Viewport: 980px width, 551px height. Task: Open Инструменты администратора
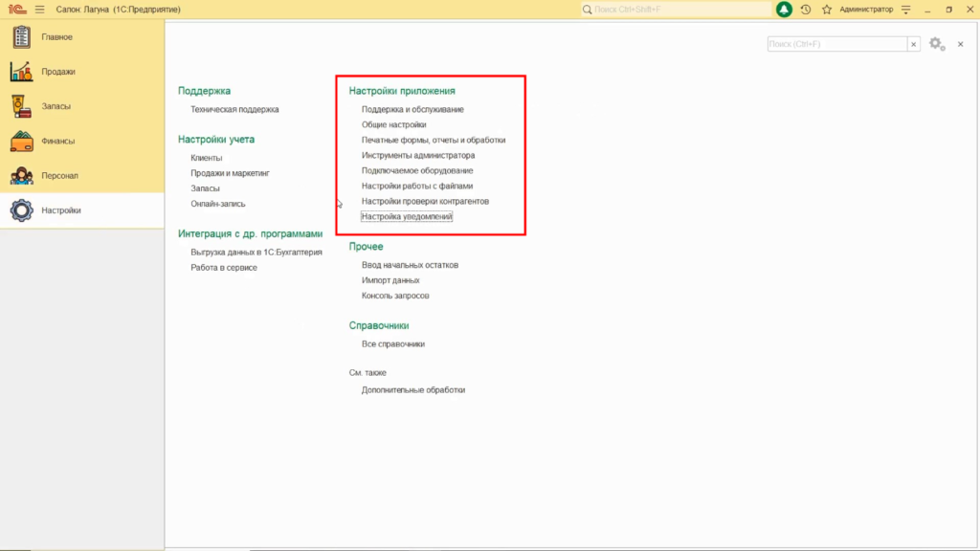[418, 155]
